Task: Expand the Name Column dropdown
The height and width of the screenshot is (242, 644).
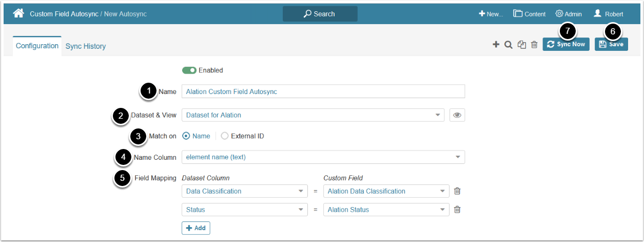Action: click(x=323, y=157)
